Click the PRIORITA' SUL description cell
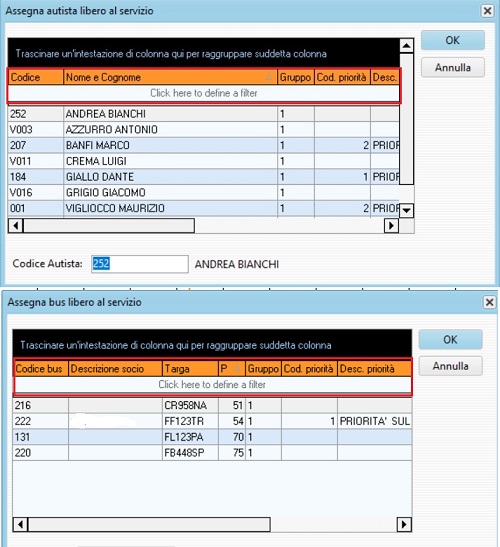500x547 pixels. (374, 421)
